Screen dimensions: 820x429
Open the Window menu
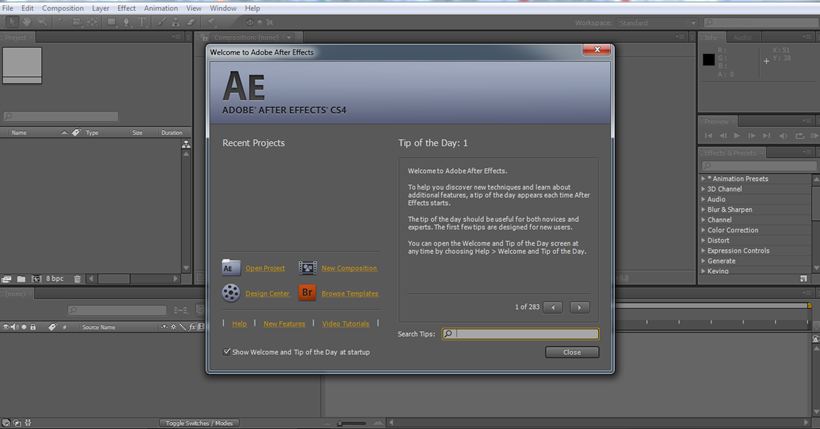click(223, 8)
